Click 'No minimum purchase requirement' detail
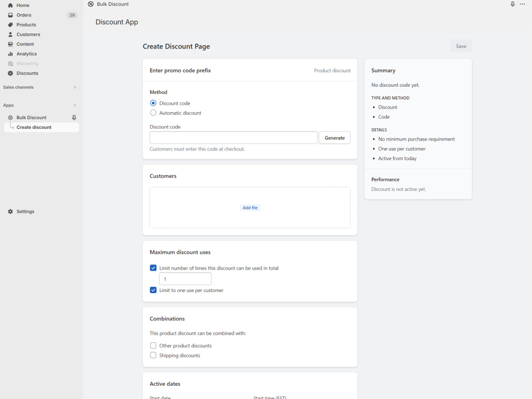Image resolution: width=532 pixels, height=399 pixels. tap(417, 139)
